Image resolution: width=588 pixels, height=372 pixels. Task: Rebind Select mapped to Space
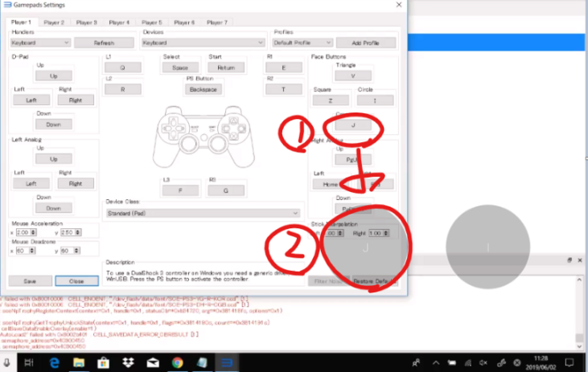[180, 67]
